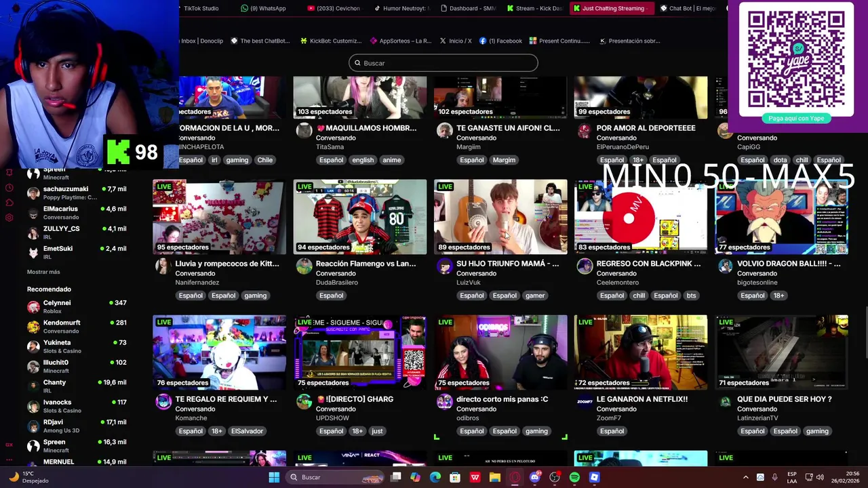
Task: Click DudaBrasilero's channel avatar
Action: [304, 266]
